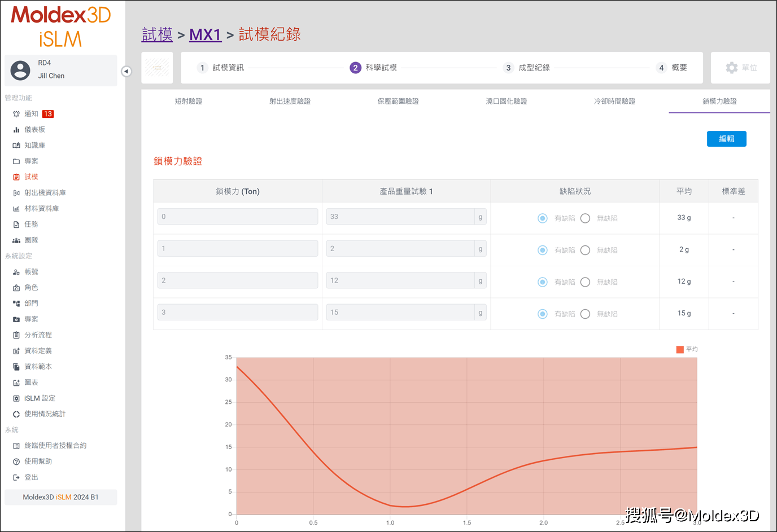Switch to the 短射驗證 tab
Image resolution: width=777 pixels, height=532 pixels.
(189, 102)
